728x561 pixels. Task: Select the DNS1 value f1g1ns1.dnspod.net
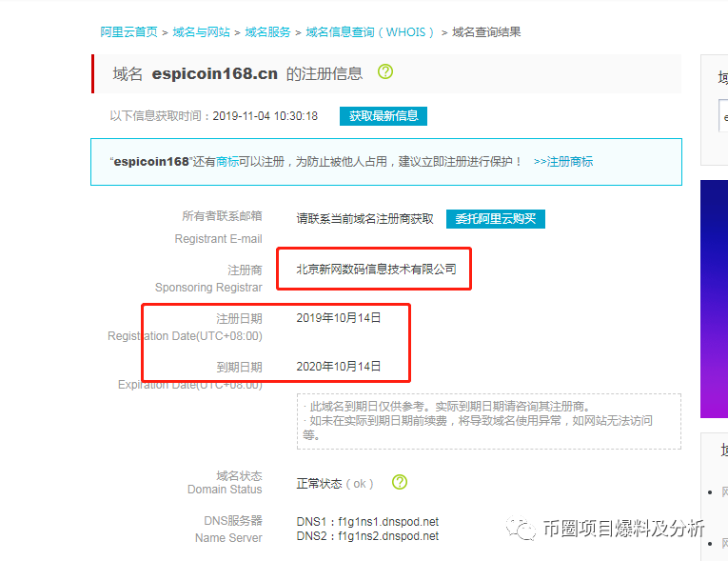(x=388, y=522)
